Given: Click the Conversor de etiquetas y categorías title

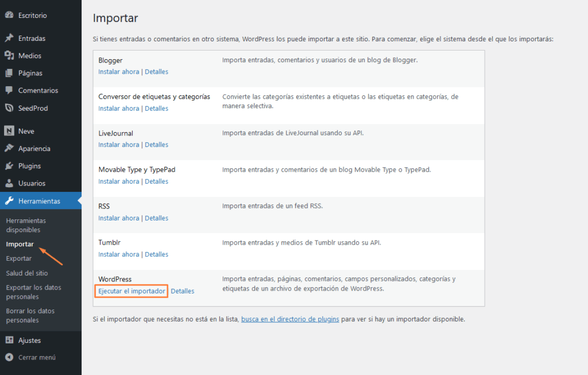Looking at the screenshot, I should (x=154, y=96).
